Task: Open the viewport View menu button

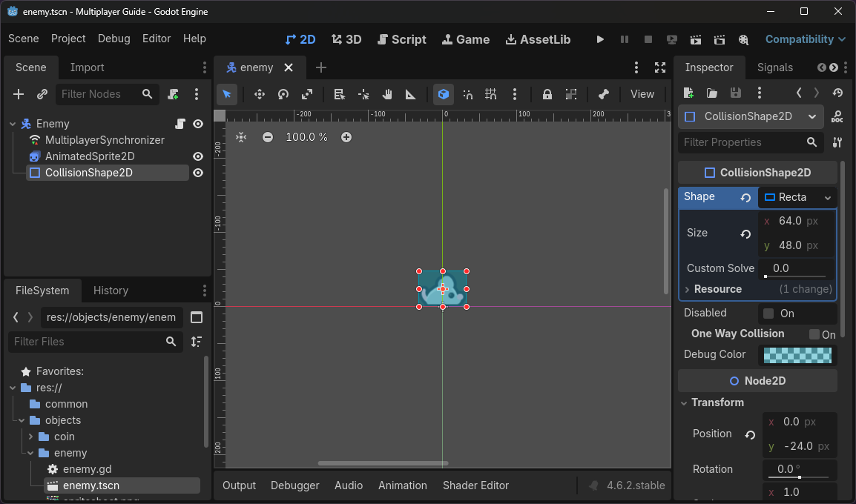Action: (x=642, y=94)
